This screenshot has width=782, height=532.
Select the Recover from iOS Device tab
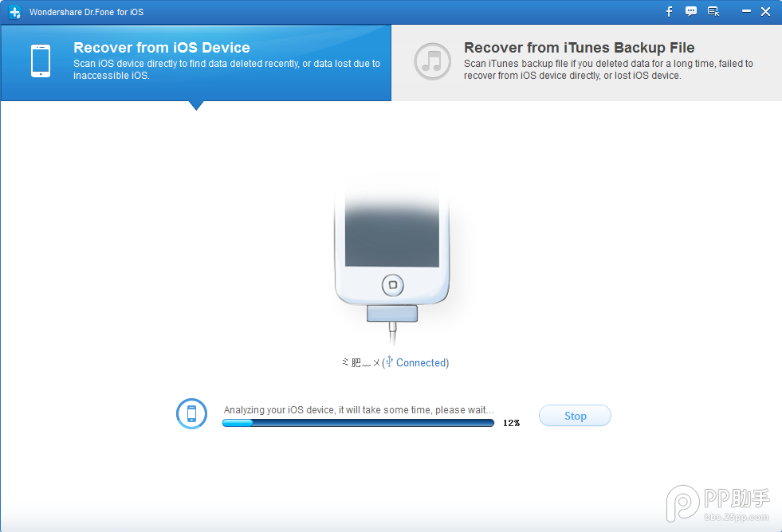pos(196,63)
